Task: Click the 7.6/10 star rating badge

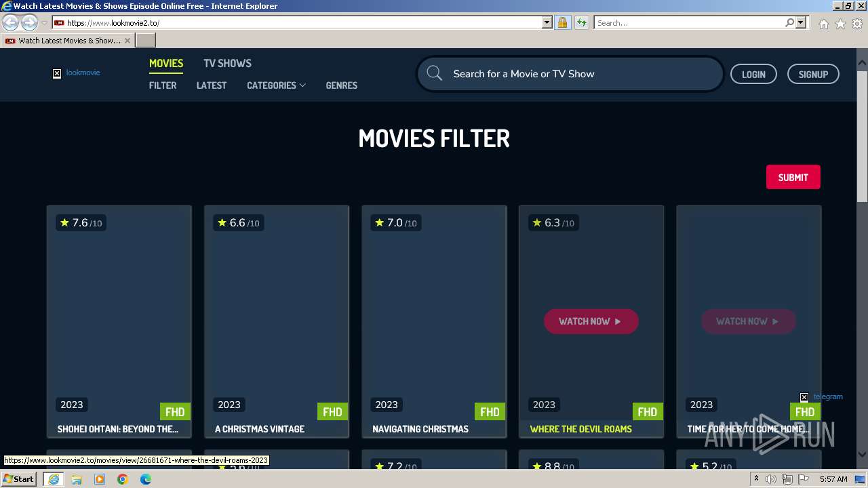Action: (x=81, y=223)
